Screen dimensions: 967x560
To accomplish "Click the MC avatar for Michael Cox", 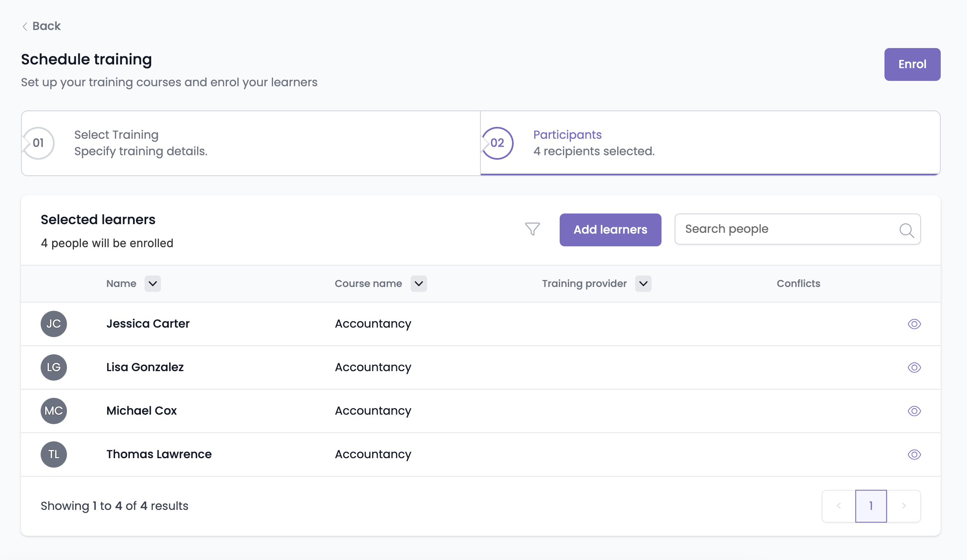I will [x=54, y=411].
